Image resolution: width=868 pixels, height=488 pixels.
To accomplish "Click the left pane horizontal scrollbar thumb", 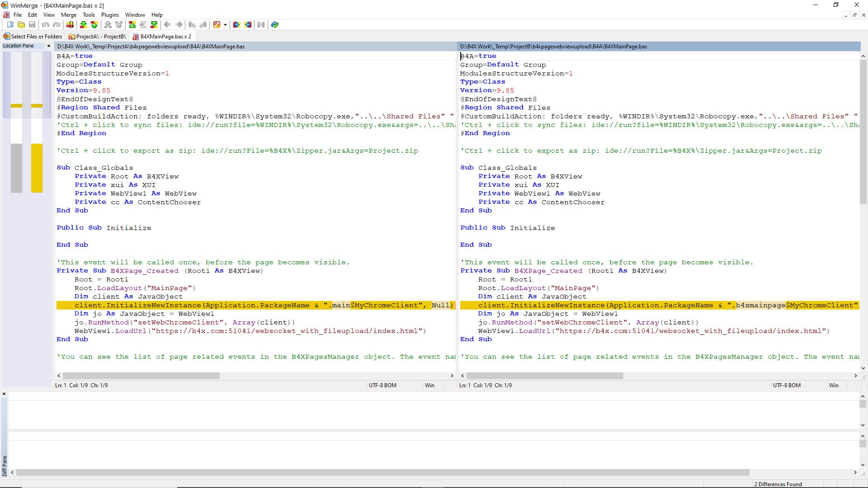I will (x=141, y=376).
